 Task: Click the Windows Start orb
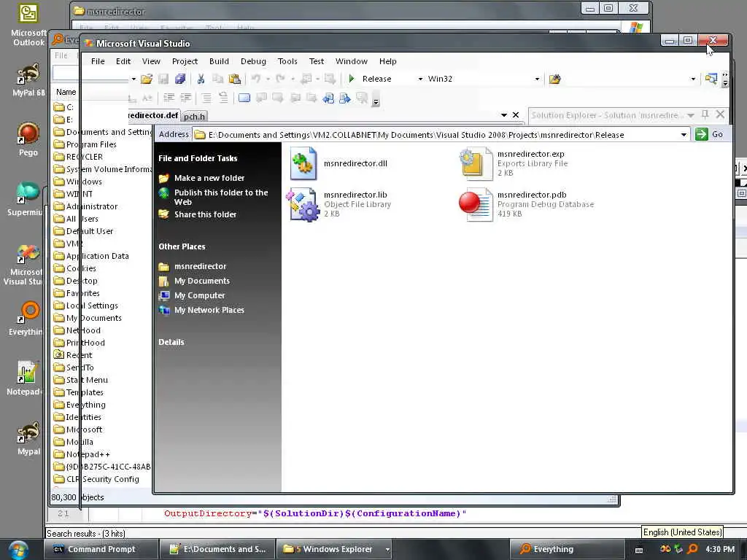coord(18,549)
